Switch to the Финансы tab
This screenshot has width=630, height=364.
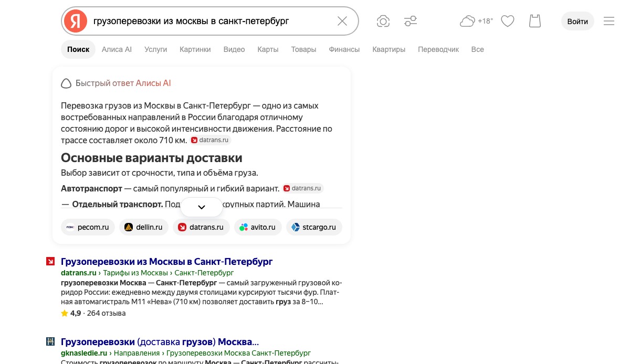[x=344, y=49]
